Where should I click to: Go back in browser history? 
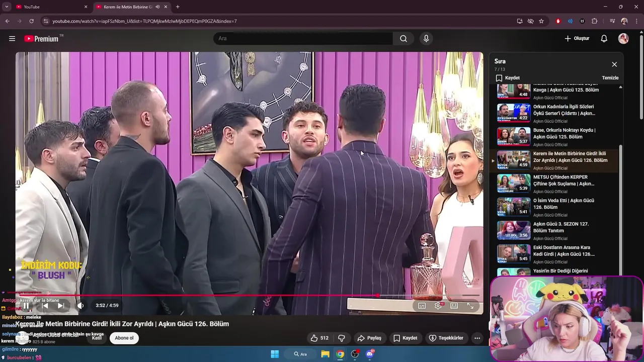coord(7,21)
